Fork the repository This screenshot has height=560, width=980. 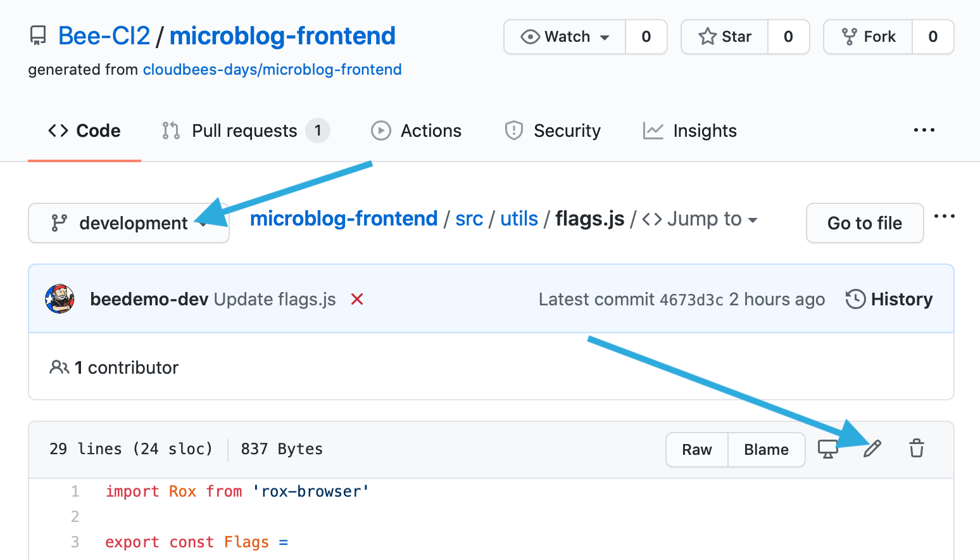(869, 36)
